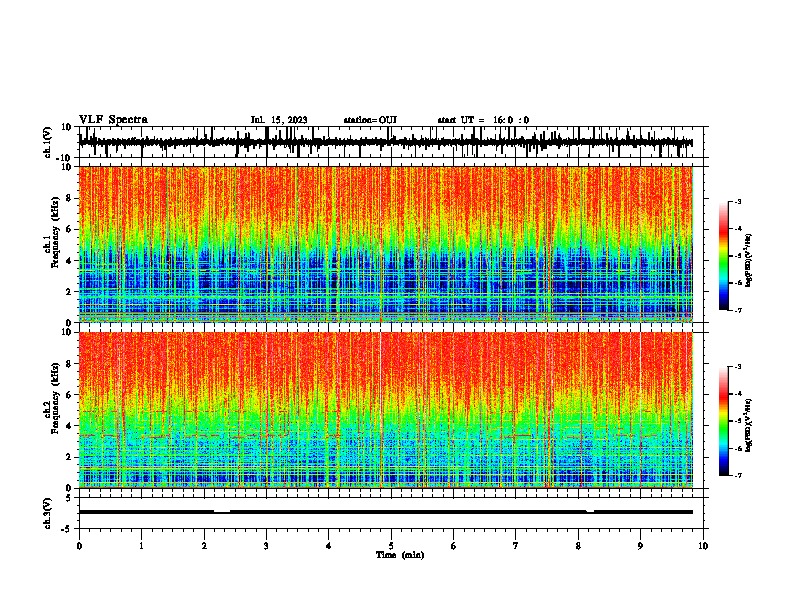Click the time axis tick label "0"
792x612 pixels.
(79, 546)
